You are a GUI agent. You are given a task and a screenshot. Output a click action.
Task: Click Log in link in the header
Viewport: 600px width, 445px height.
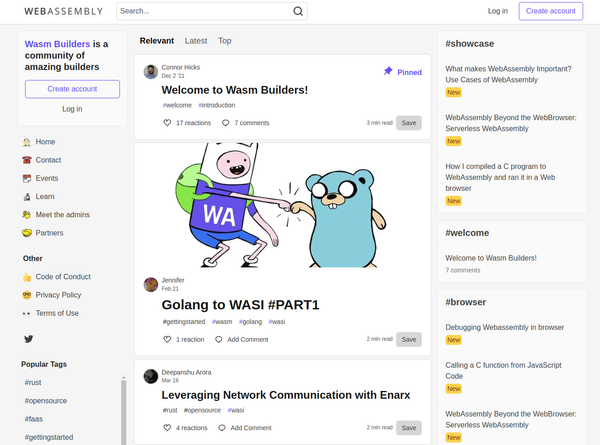point(497,11)
